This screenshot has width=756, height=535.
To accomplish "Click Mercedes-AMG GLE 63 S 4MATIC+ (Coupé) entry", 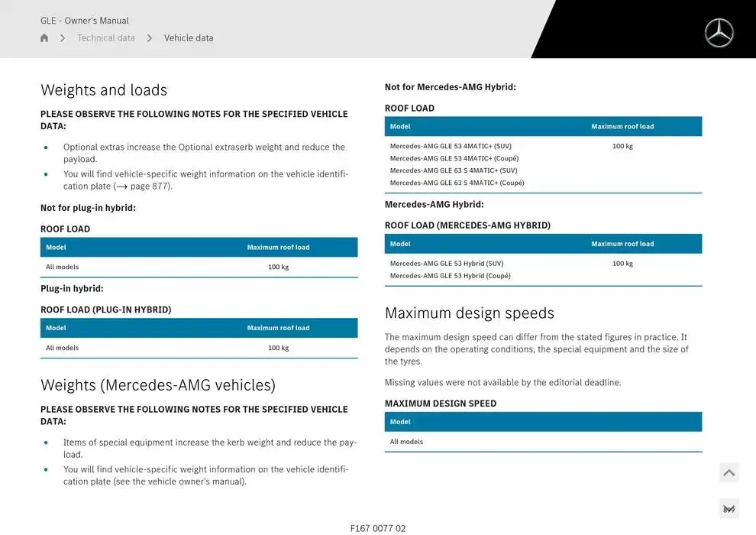I will (x=457, y=183).
